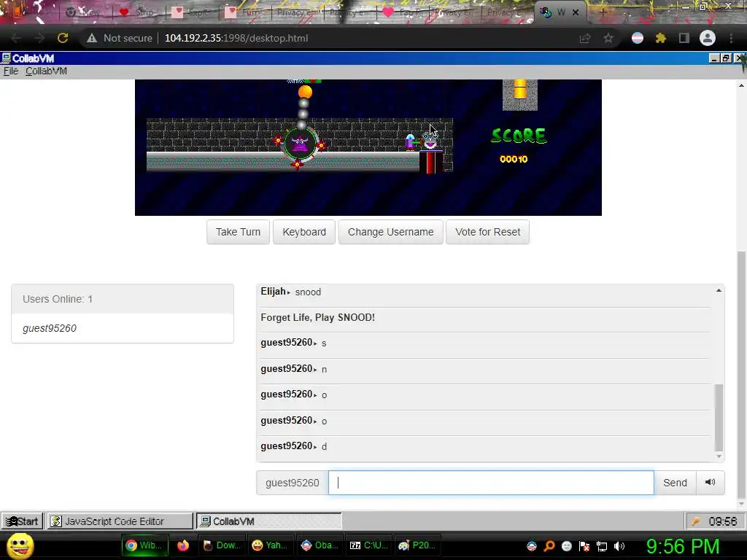Open the Oba... taskbar item
This screenshot has height=560, width=747.
(x=320, y=545)
